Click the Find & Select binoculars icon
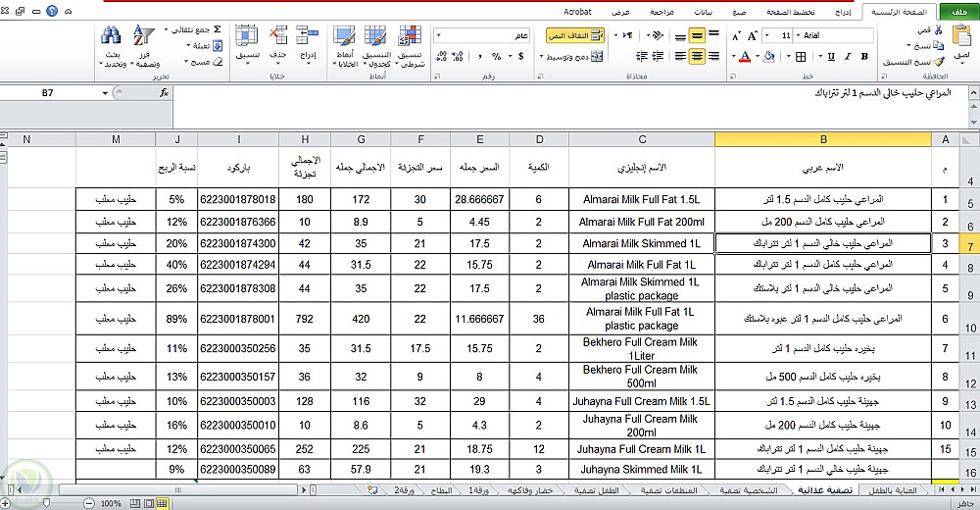This screenshot has height=510, width=980. tap(112, 35)
